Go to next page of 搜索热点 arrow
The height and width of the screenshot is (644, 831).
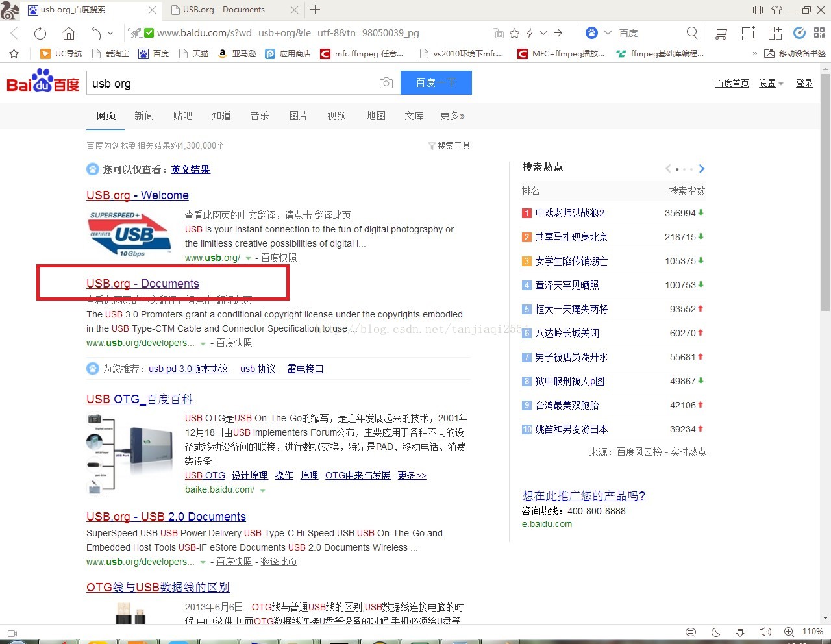pos(701,169)
